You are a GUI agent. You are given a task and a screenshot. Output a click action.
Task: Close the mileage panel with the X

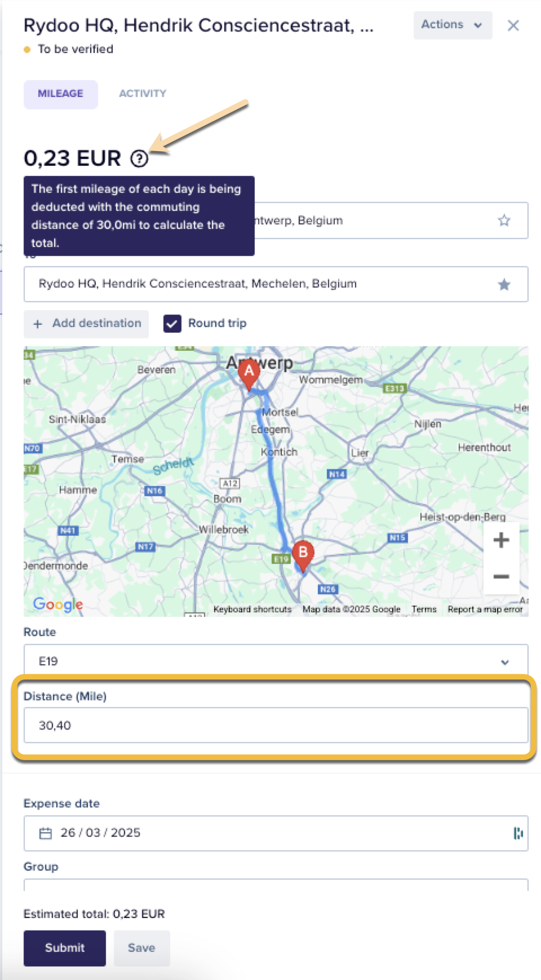tap(513, 25)
